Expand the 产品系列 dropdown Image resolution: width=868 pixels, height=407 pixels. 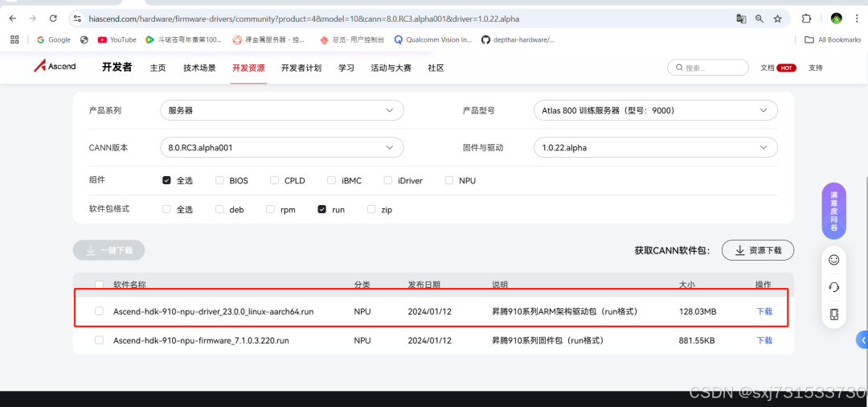(x=281, y=110)
